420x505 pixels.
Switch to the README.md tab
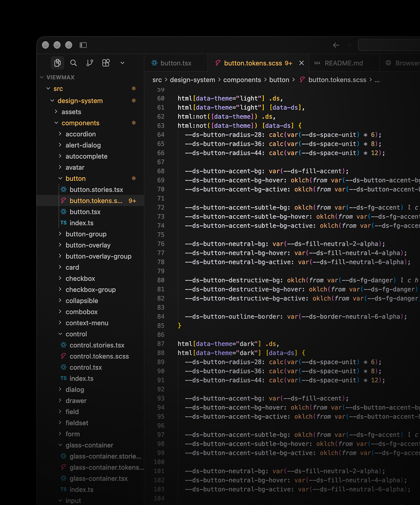click(344, 63)
